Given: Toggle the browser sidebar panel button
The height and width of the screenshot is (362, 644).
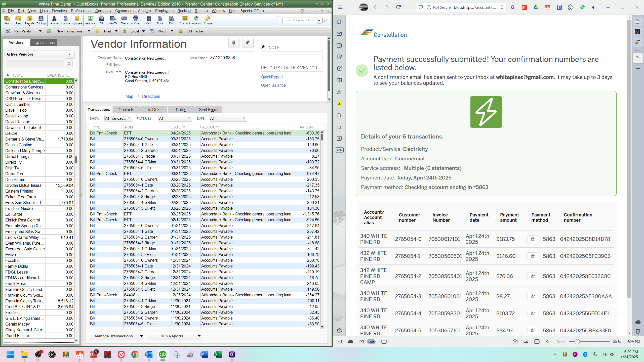Looking at the screenshot, I should [x=339, y=342].
